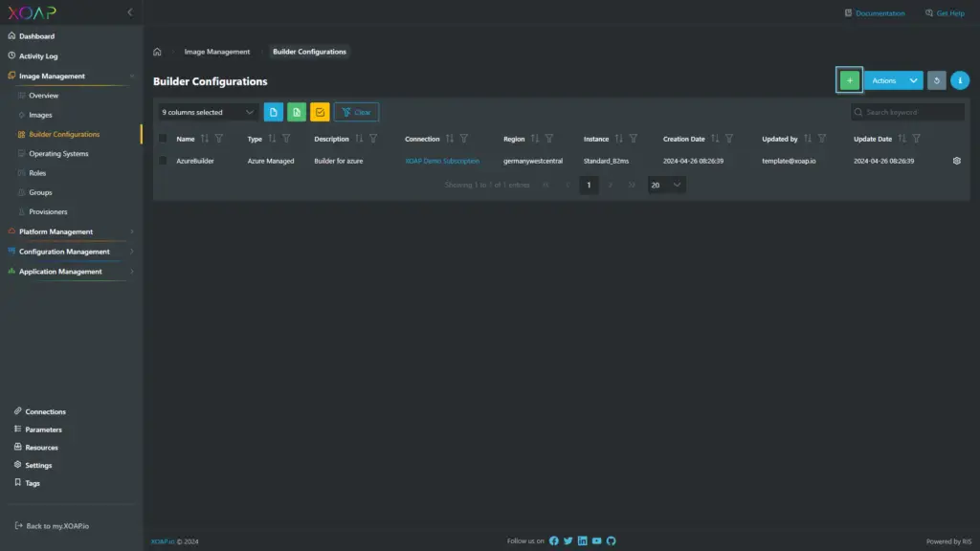This screenshot has width=980, height=551.
Task: Open the 9 columns selected dropdown
Action: 208,113
